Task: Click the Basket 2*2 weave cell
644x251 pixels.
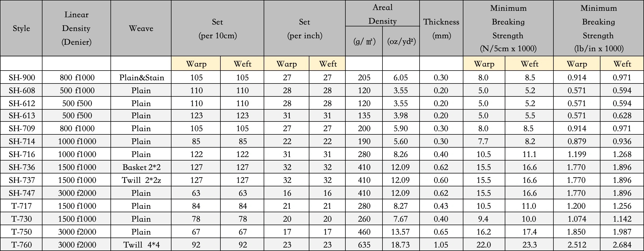Action: tap(141, 167)
